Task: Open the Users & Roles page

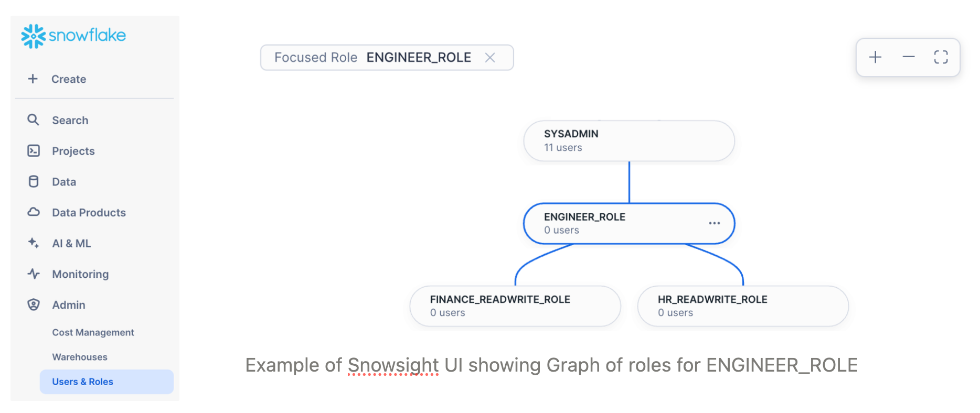Action: pos(82,382)
